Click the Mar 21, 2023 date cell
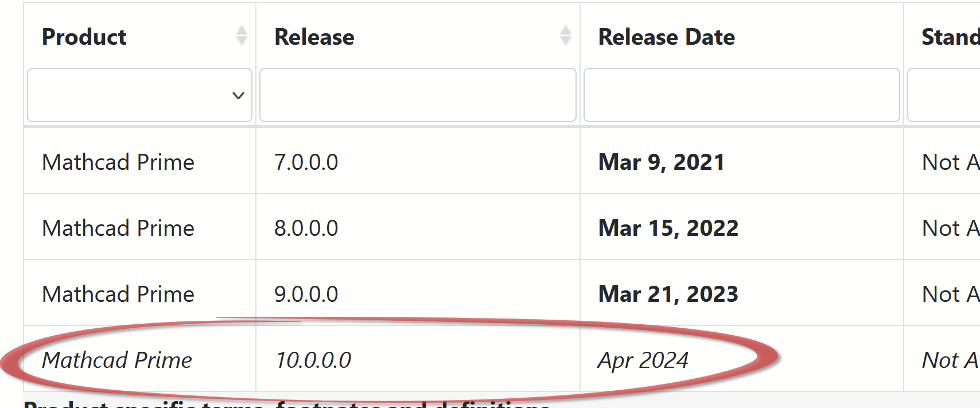Image resolution: width=980 pixels, height=408 pixels. tap(668, 294)
